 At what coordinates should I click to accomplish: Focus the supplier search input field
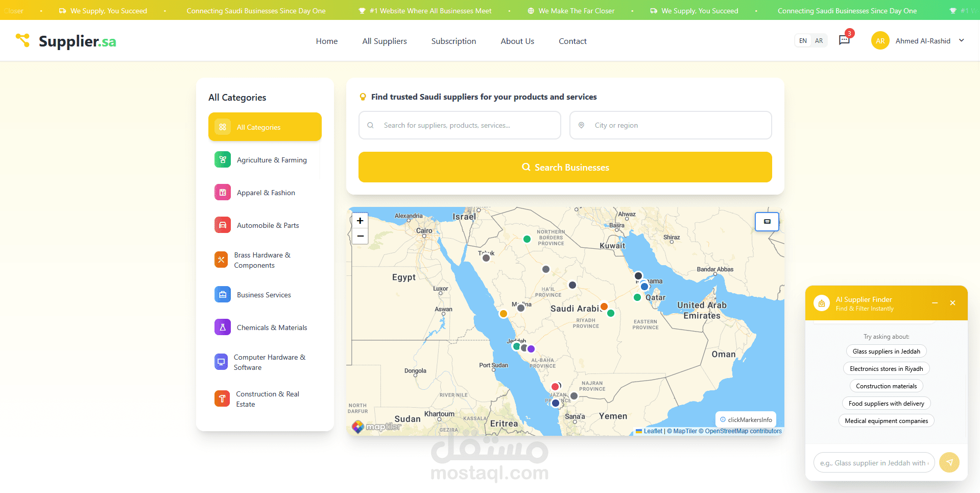click(460, 125)
